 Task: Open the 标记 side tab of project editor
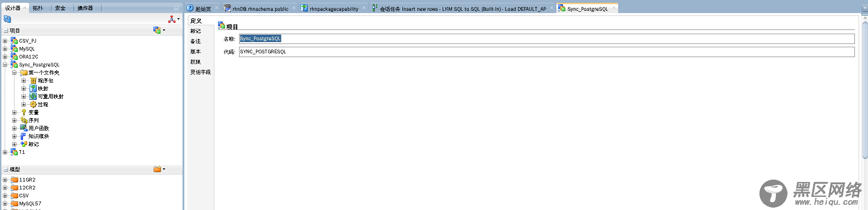coord(196,31)
